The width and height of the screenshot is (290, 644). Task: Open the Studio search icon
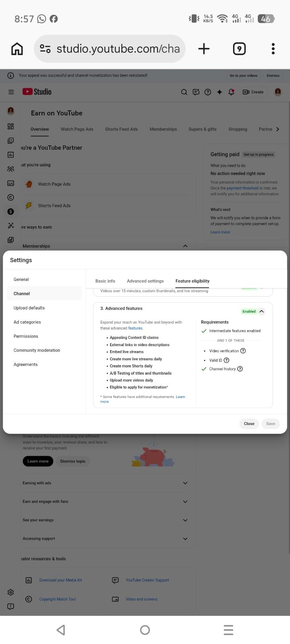coord(184,92)
